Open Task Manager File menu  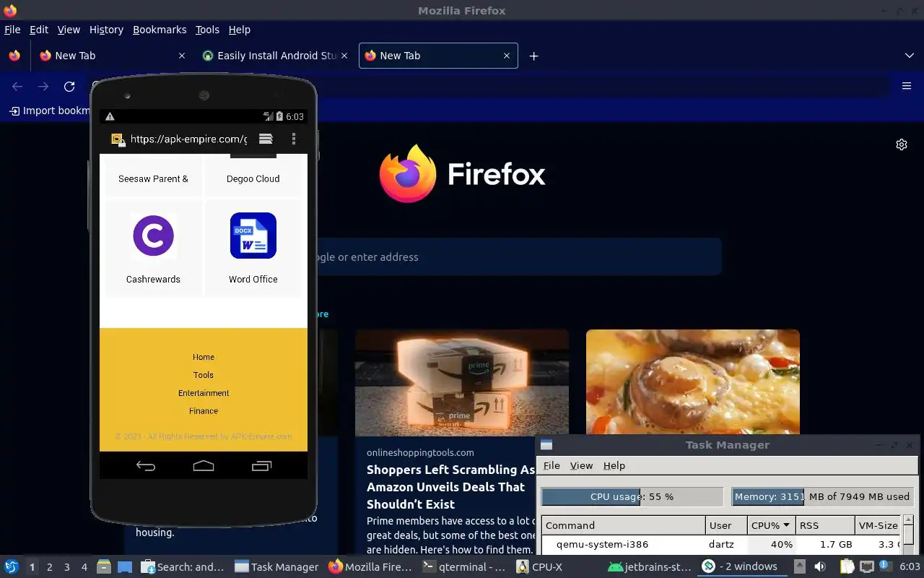[x=552, y=465]
